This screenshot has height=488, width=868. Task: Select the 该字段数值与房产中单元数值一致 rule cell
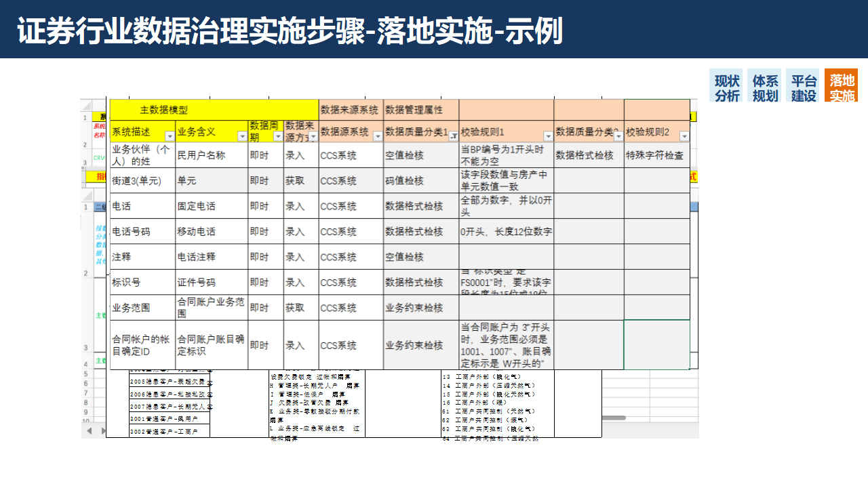(x=507, y=181)
